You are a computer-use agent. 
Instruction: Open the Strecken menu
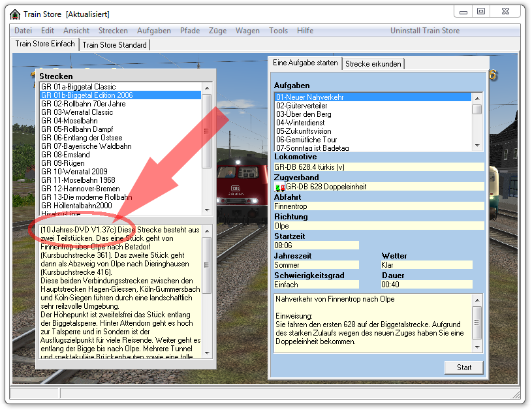coord(113,31)
